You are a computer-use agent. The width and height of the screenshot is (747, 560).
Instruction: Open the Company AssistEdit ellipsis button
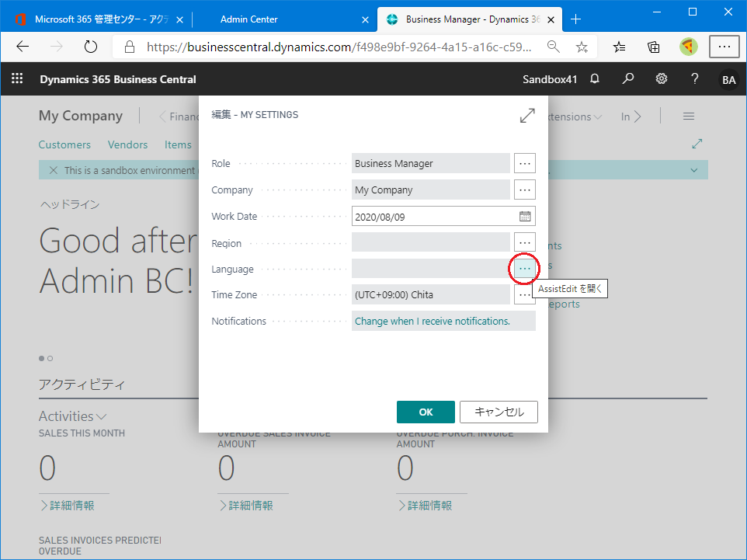[x=524, y=190]
